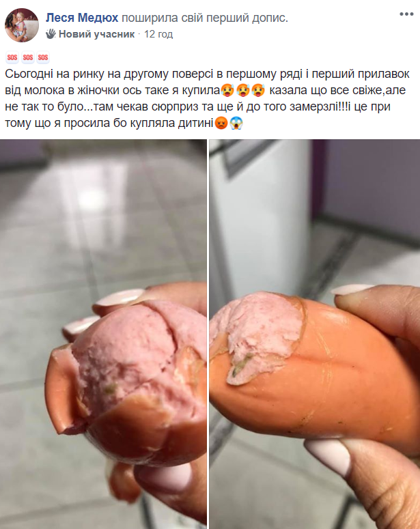The width and height of the screenshot is (420, 529).
Task: Click the поширила свій перший допис text
Action: pos(205,18)
